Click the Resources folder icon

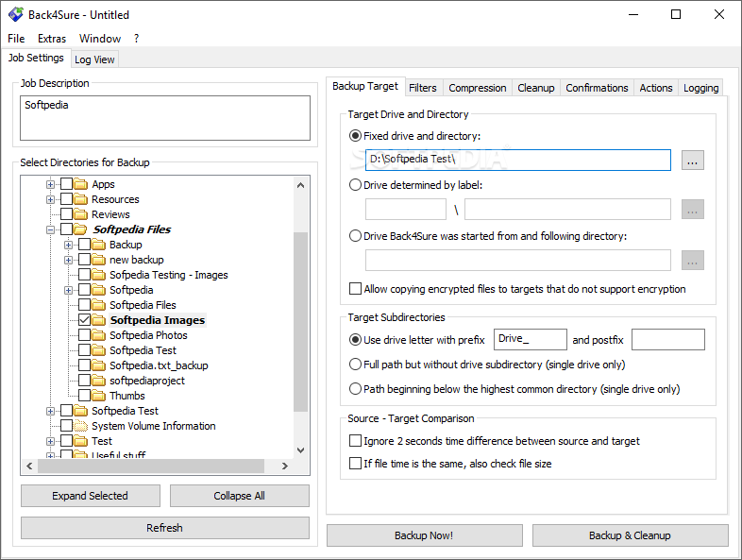(x=81, y=199)
